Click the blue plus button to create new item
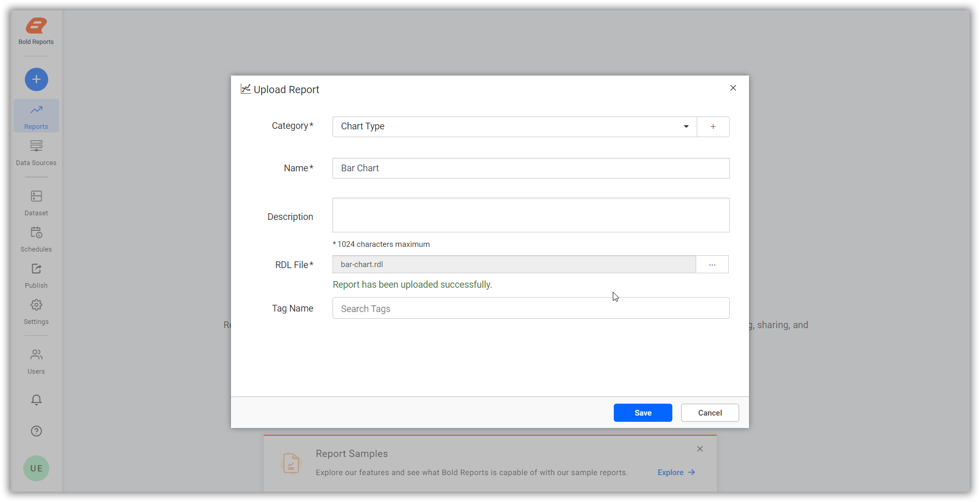Screen dimensions: 980x502 (x=36, y=79)
